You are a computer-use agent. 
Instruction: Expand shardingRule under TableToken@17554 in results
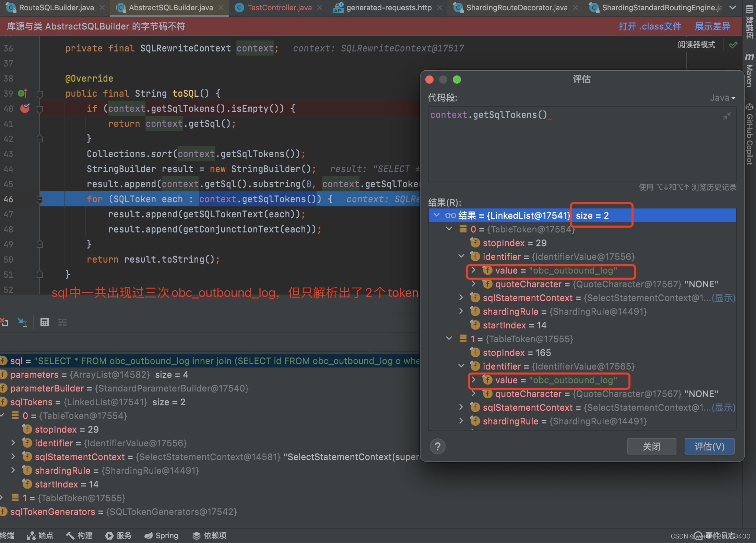pos(461,311)
